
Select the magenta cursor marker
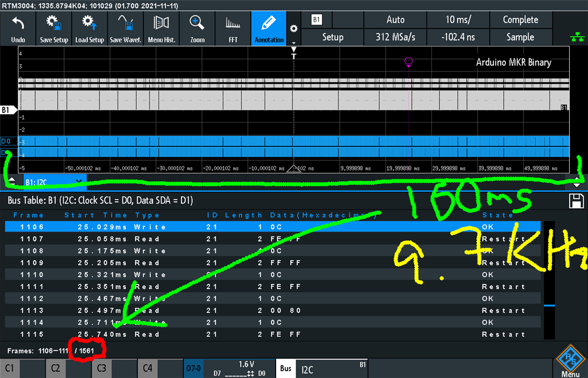pos(408,61)
